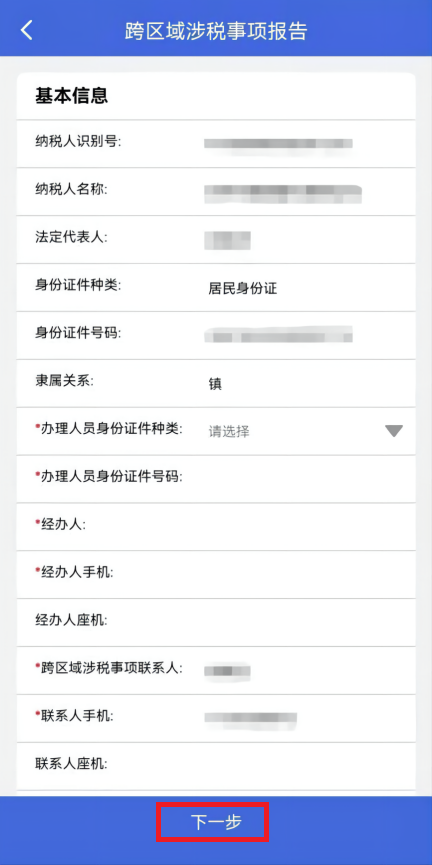This screenshot has height=865, width=432.
Task: Tap the 联系人手机 value field
Action: pyautogui.click(x=250, y=718)
